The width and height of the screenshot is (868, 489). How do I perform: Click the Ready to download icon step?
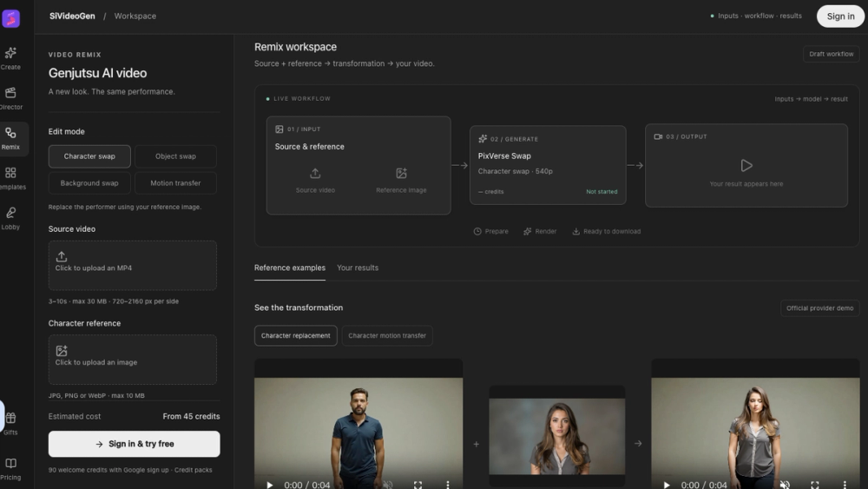click(575, 232)
